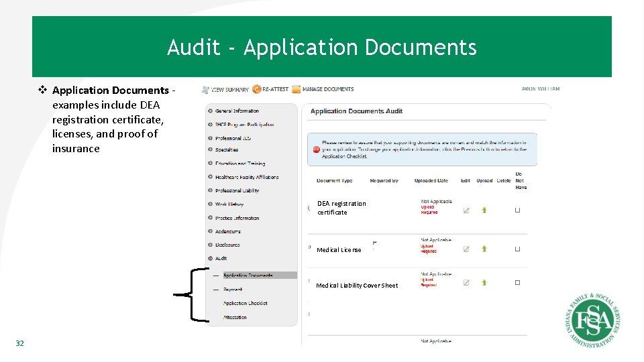Screen dimensions: 644x362
Task: Click Upload Required in Medical Liability row
Action: click(429, 282)
